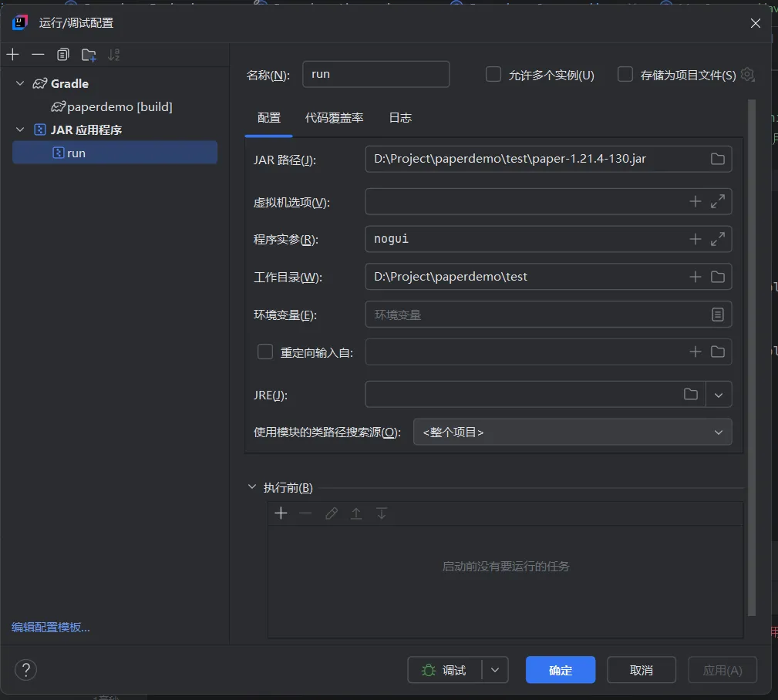Toggle the 存储为项目文件 checkbox

(625, 75)
